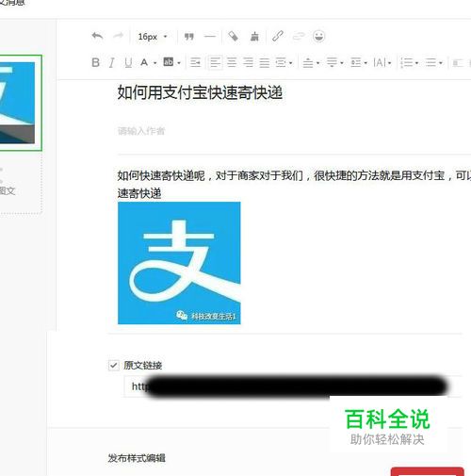Insert a blockquote with the quote icon
The height and width of the screenshot is (476, 471).
click(x=188, y=37)
